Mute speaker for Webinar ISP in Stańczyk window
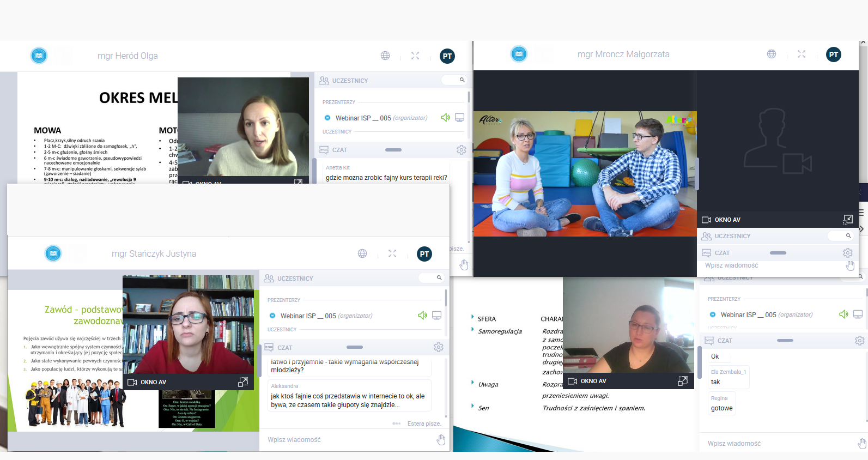The width and height of the screenshot is (868, 460). point(422,316)
